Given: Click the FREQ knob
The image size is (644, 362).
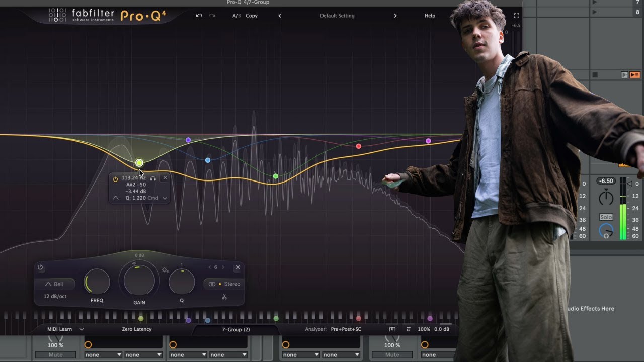Looking at the screenshot, I should point(97,282).
